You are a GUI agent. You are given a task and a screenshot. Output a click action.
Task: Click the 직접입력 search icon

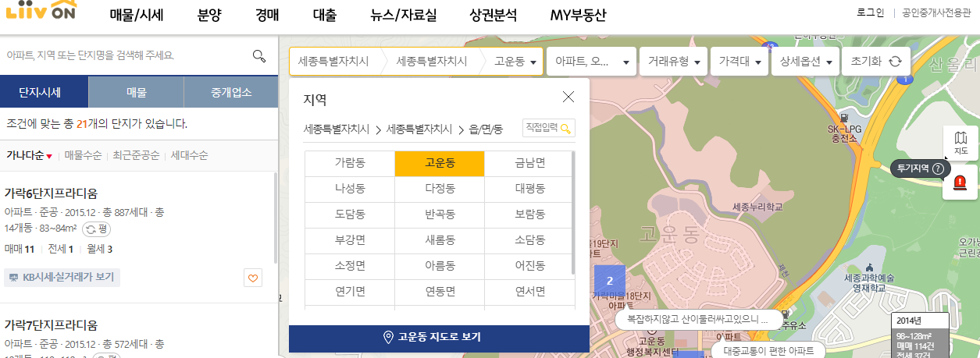tap(565, 128)
